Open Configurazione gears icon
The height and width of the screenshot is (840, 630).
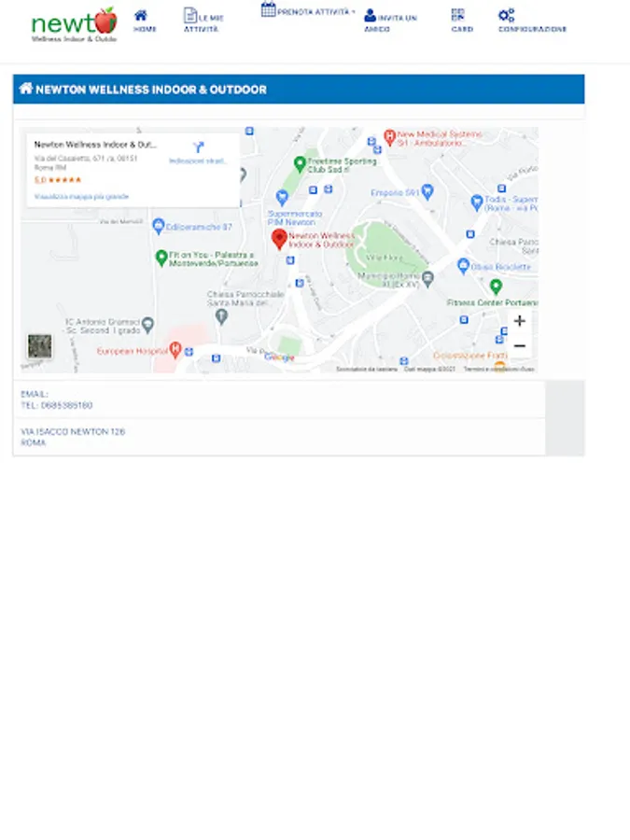coord(506,15)
